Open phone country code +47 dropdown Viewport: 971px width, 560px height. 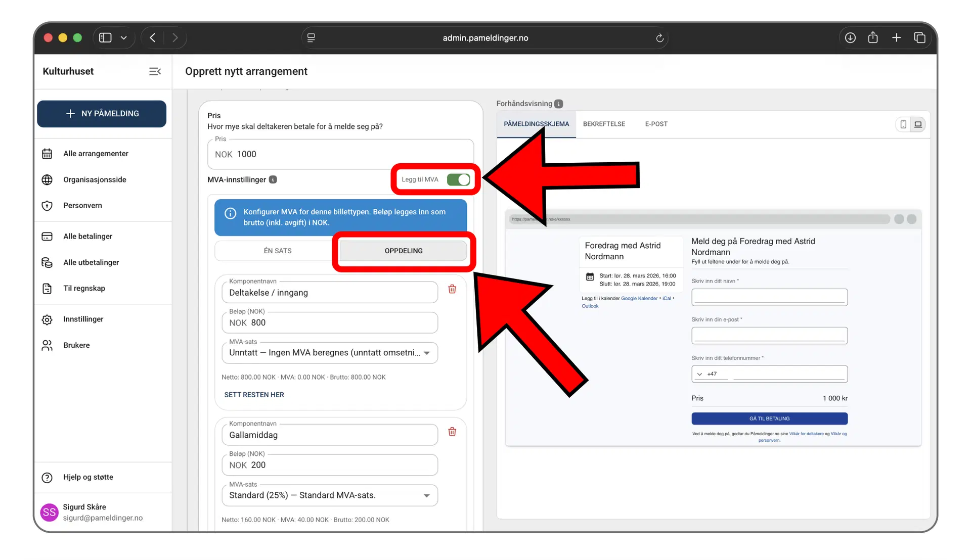point(707,374)
